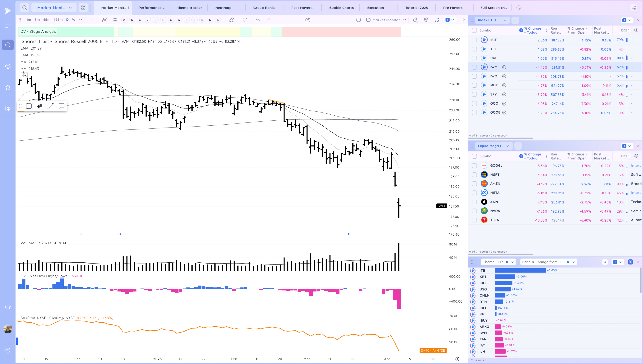Toggle the chart fullscreen icon
Screen dimensions: 643x364
pos(437,20)
